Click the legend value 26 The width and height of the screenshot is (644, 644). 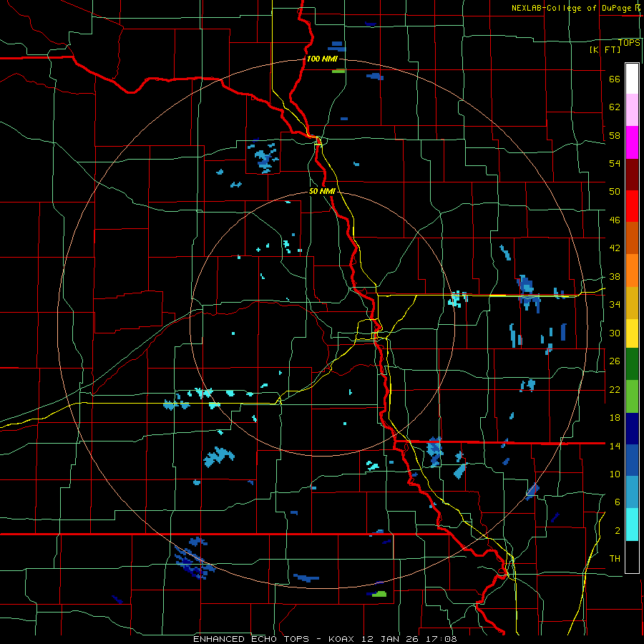(x=615, y=361)
